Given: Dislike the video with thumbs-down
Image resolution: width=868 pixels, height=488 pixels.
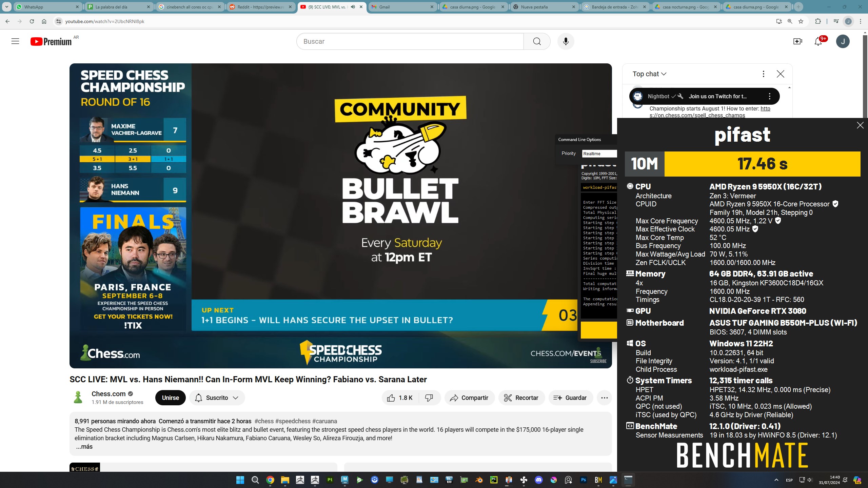Looking at the screenshot, I should (429, 398).
